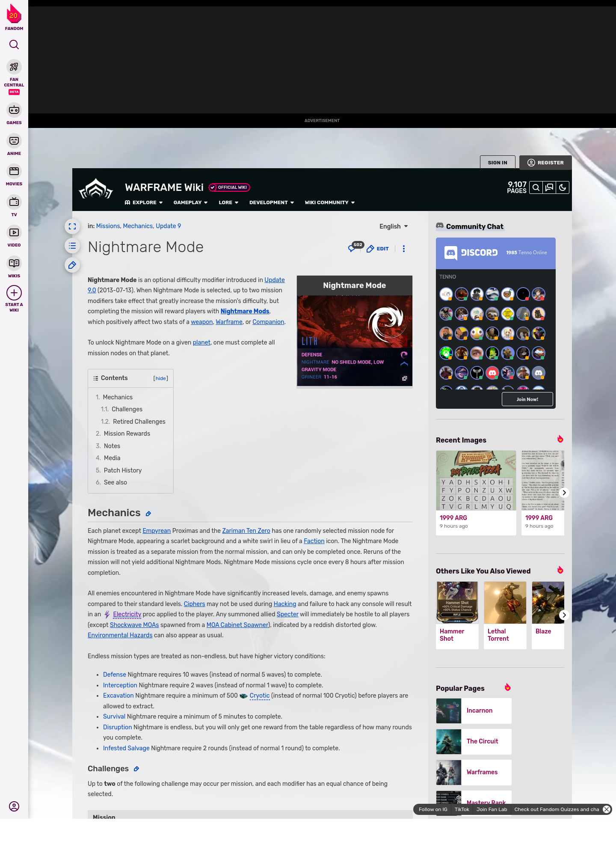Search the wiki with magnifier icon

pos(536,187)
